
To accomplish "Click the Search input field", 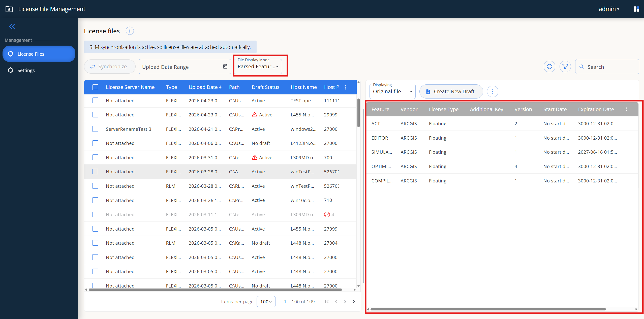I will [x=607, y=67].
